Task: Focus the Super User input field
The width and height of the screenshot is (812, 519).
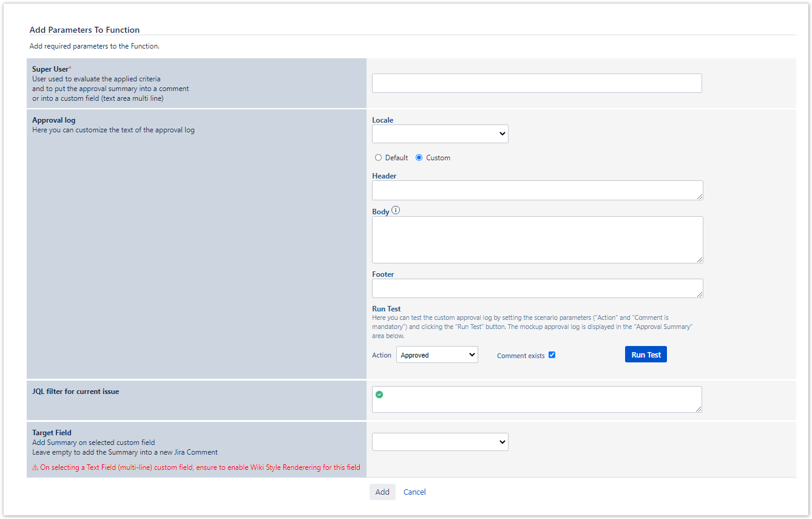Action: pos(536,84)
